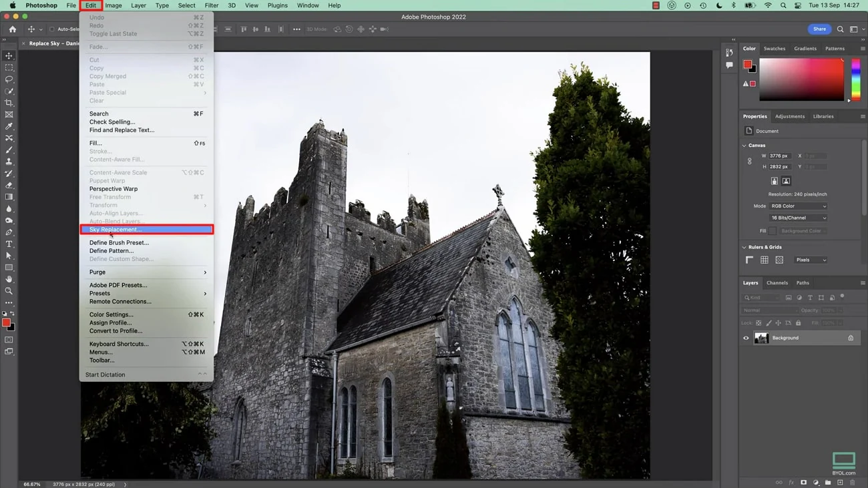Select the Eraser tool
868x488 pixels.
pyautogui.click(x=9, y=185)
